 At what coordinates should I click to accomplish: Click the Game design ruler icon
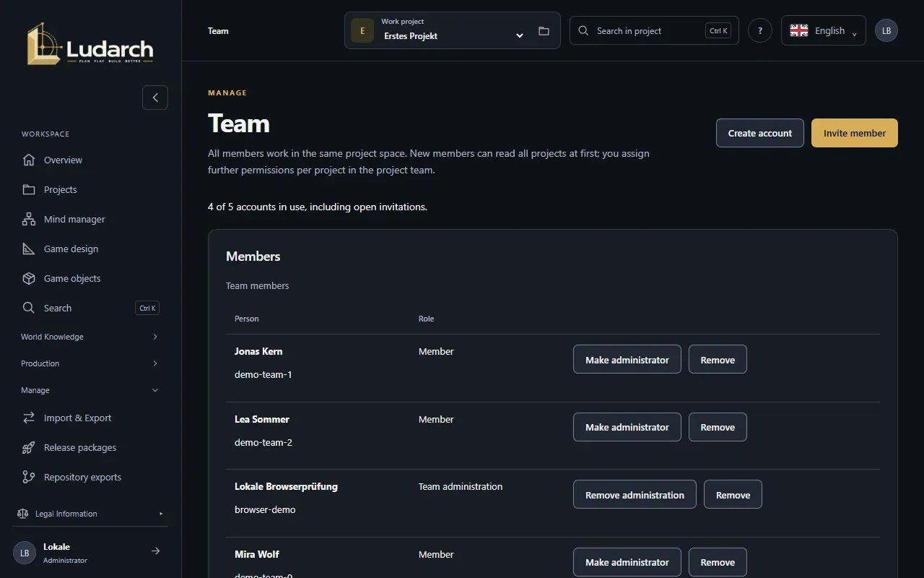click(x=29, y=249)
